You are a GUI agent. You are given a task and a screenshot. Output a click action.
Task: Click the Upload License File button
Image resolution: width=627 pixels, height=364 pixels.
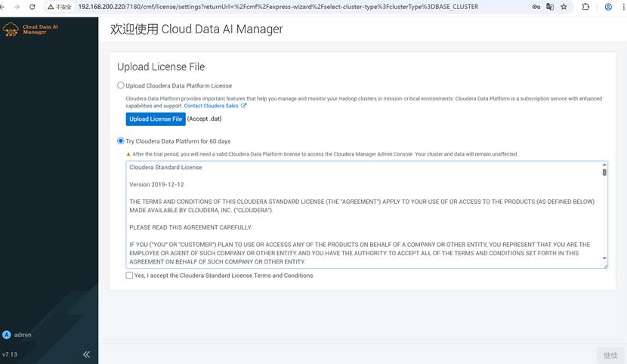pos(156,119)
